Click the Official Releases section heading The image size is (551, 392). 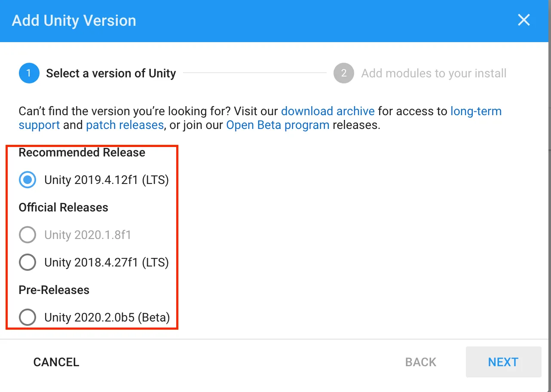click(x=63, y=207)
